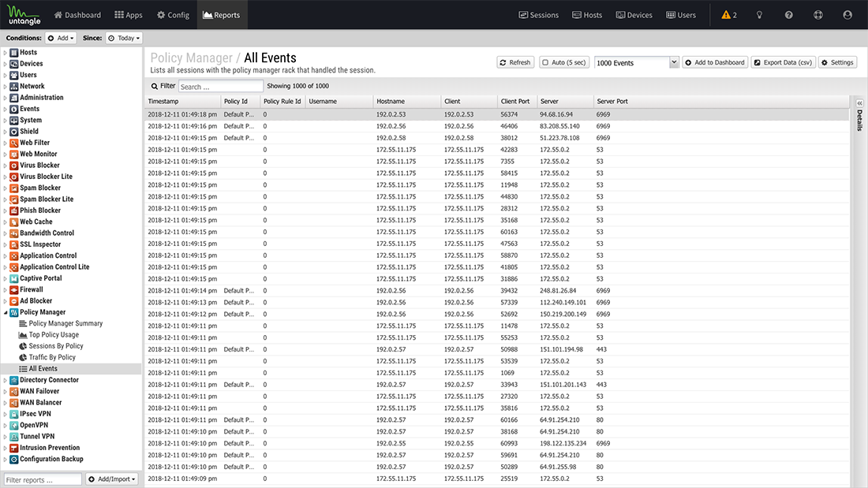The height and width of the screenshot is (488, 868).
Task: Click the Captive Portal icon
Action: click(x=14, y=278)
